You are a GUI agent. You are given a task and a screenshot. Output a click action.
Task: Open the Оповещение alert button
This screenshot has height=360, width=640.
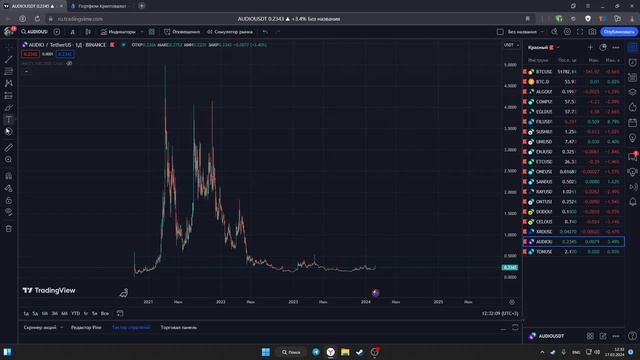(182, 32)
